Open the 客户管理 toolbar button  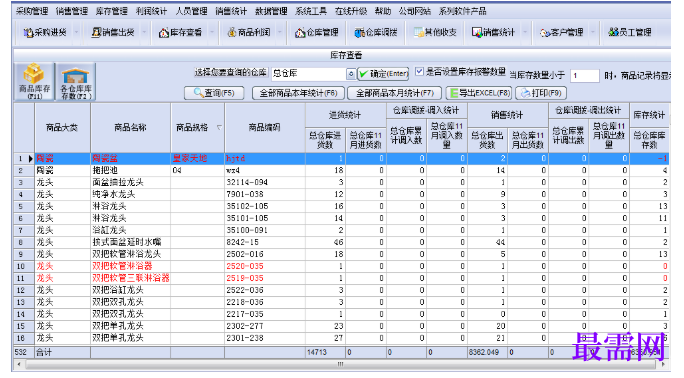561,32
